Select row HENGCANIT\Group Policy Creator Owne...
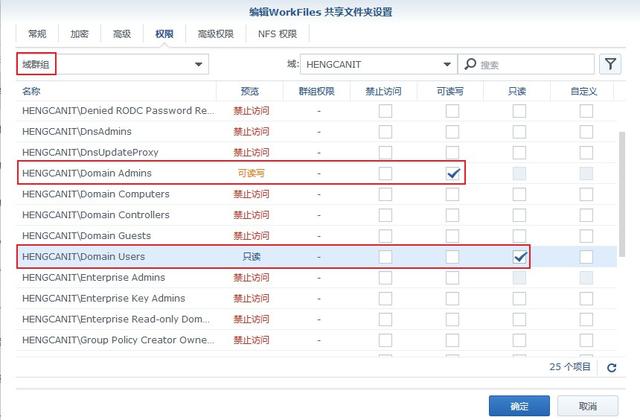640x420 pixels. [316, 340]
